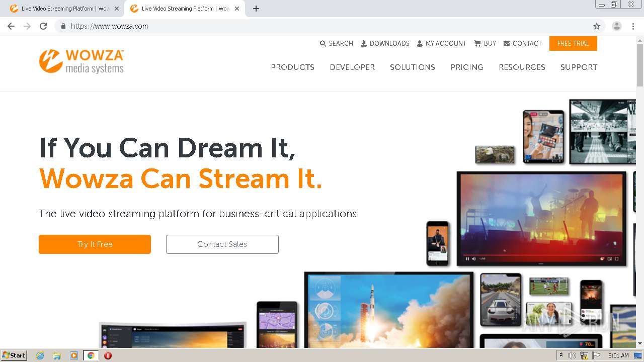Click the concert stage video thumbnail

(541, 218)
